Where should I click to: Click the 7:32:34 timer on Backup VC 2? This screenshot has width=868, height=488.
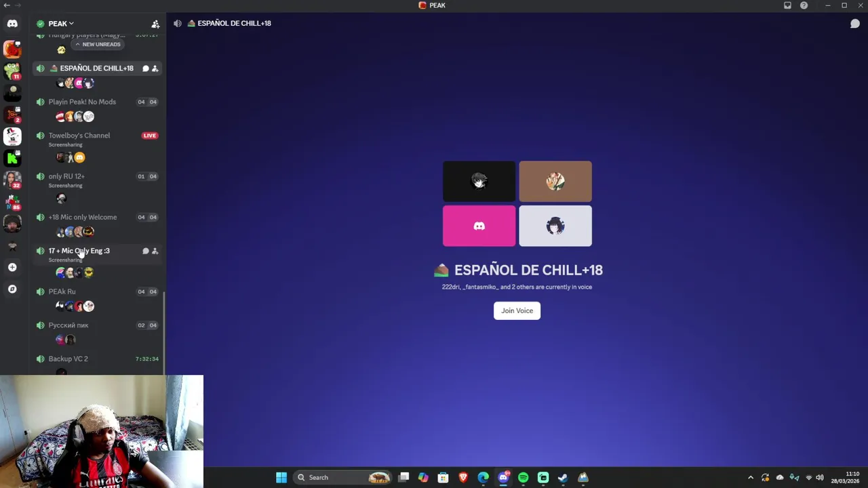click(147, 359)
